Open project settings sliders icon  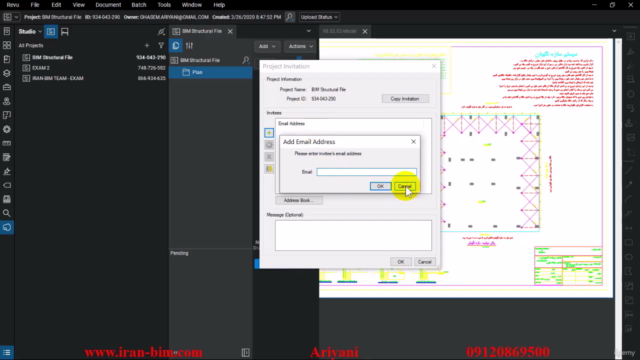tap(189, 46)
